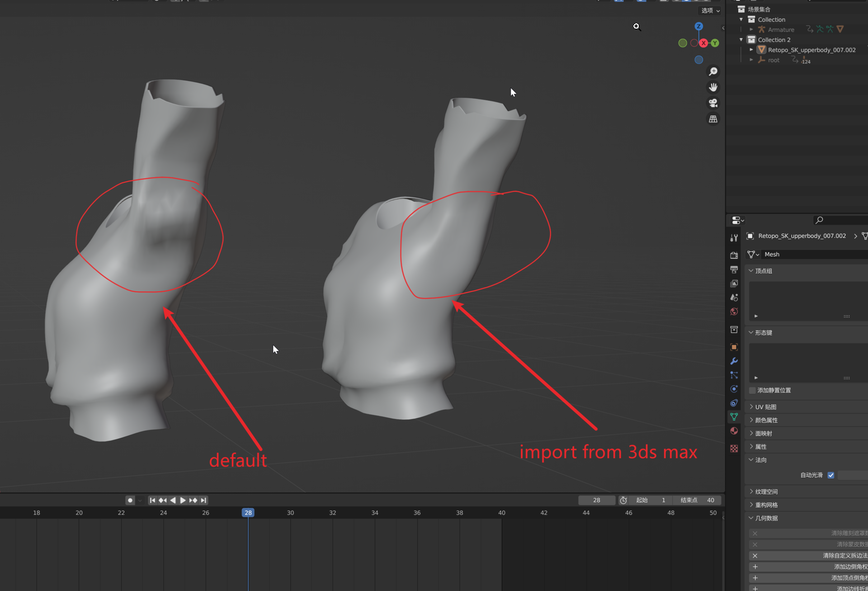868x591 pixels.
Task: Open the Texture properties tab
Action: [x=734, y=448]
